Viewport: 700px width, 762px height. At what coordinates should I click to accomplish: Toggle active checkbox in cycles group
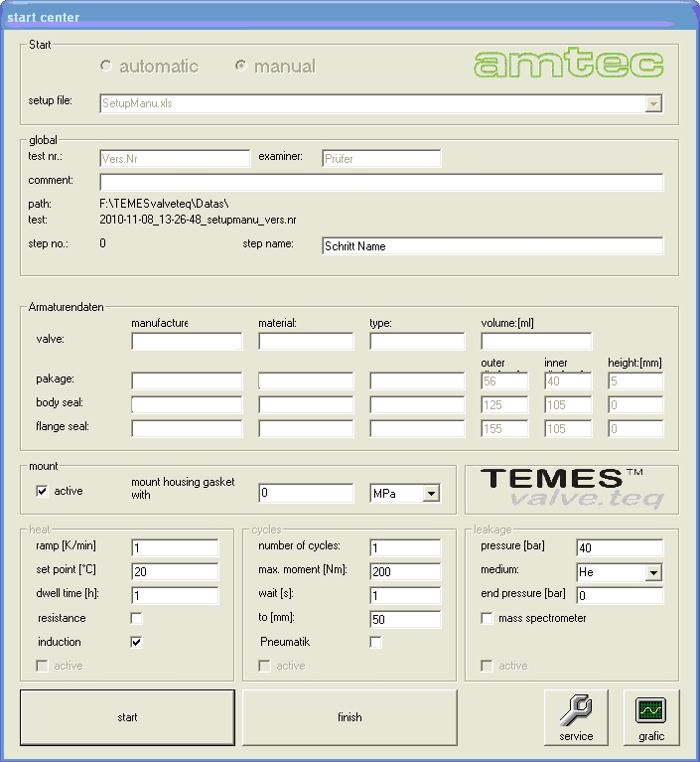(x=265, y=666)
